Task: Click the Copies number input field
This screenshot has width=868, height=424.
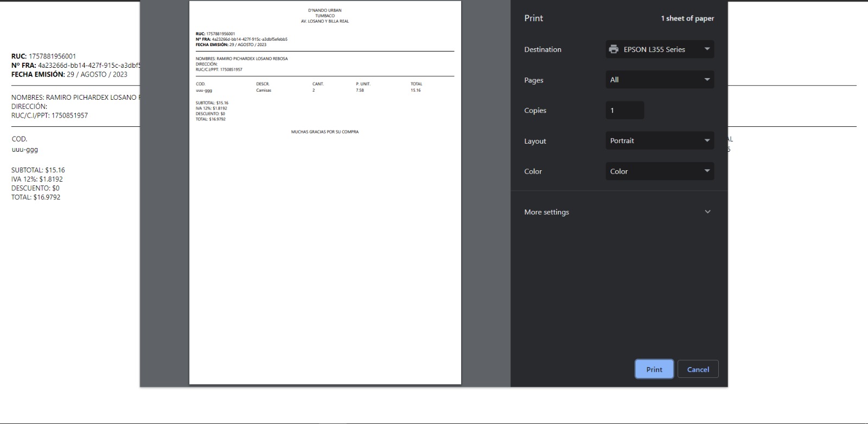Action: [x=624, y=110]
